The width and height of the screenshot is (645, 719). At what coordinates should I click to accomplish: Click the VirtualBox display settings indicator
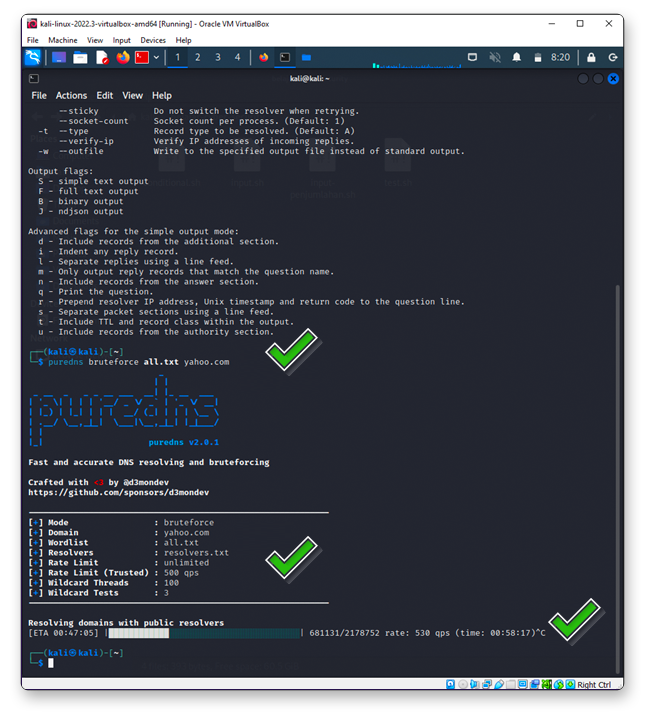523,685
